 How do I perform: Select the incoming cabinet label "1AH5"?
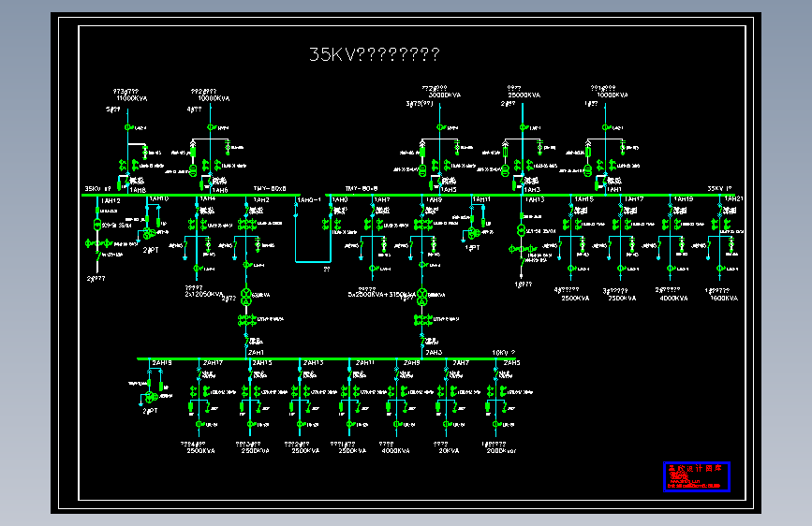click(449, 190)
